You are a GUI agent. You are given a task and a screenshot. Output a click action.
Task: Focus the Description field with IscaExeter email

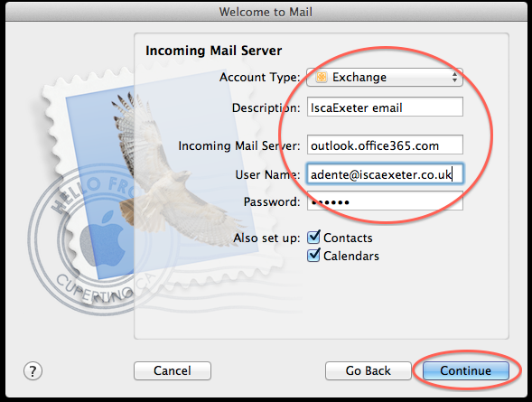[385, 108]
